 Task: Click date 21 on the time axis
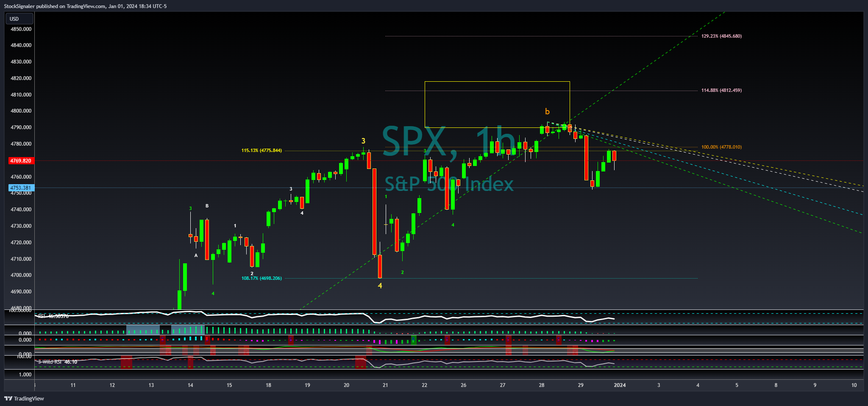coord(385,385)
